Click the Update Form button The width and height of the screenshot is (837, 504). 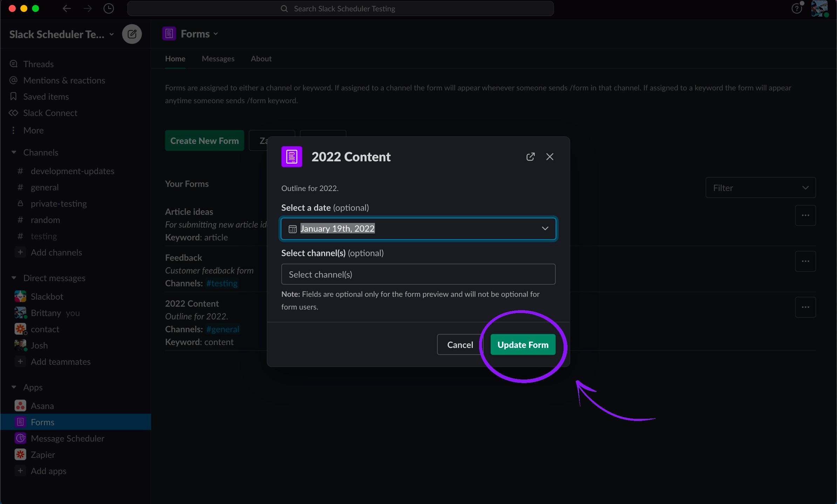523,345
